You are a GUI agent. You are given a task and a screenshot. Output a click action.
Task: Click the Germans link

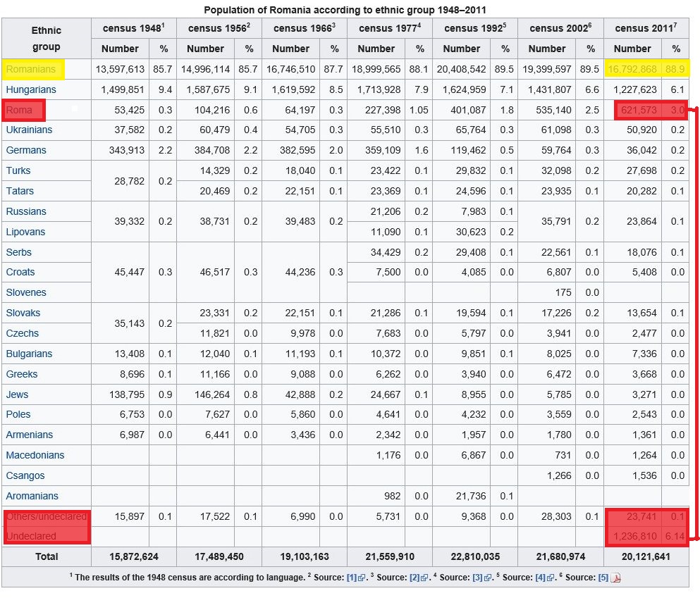pos(26,150)
